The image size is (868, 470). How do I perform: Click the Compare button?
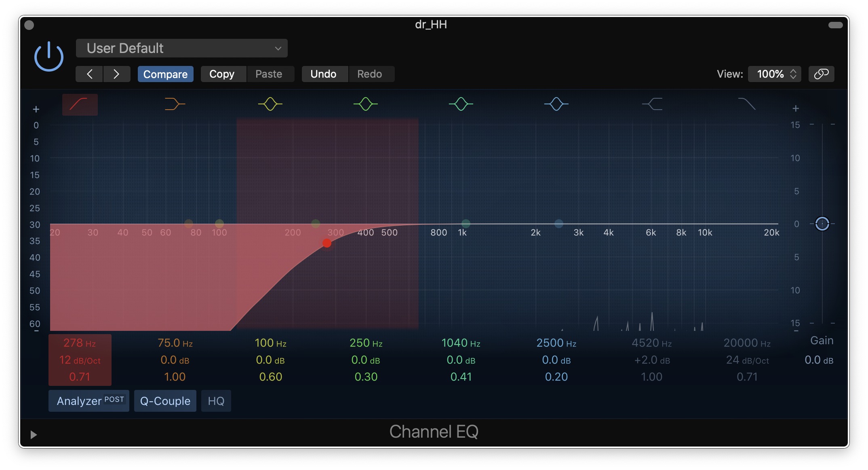point(165,74)
